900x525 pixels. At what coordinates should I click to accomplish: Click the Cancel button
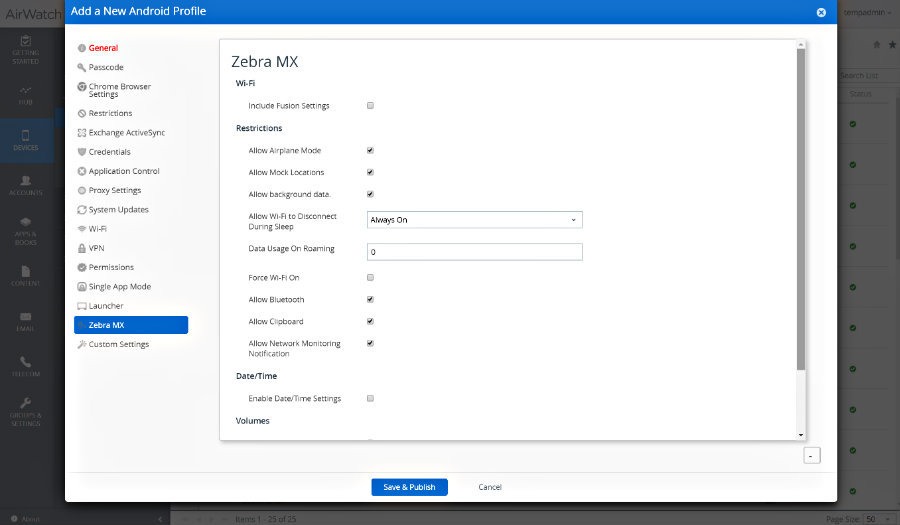point(490,487)
